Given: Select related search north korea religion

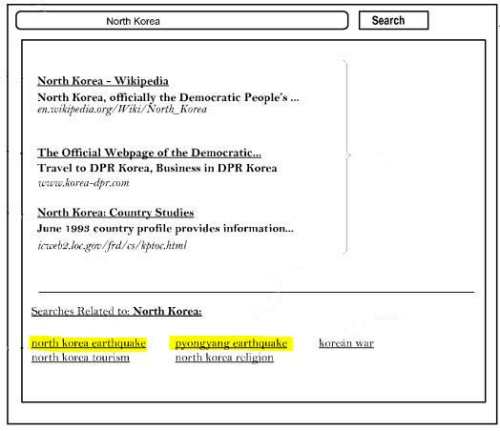Looking at the screenshot, I should (224, 358).
